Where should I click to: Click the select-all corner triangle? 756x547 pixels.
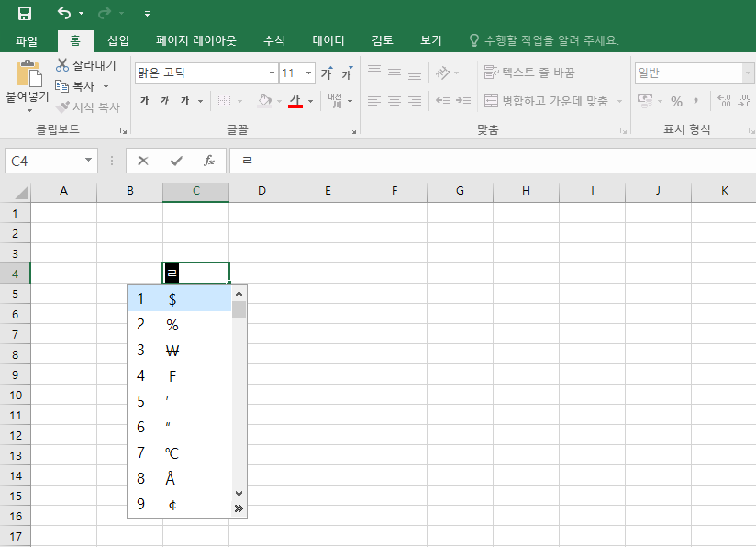tap(21, 193)
